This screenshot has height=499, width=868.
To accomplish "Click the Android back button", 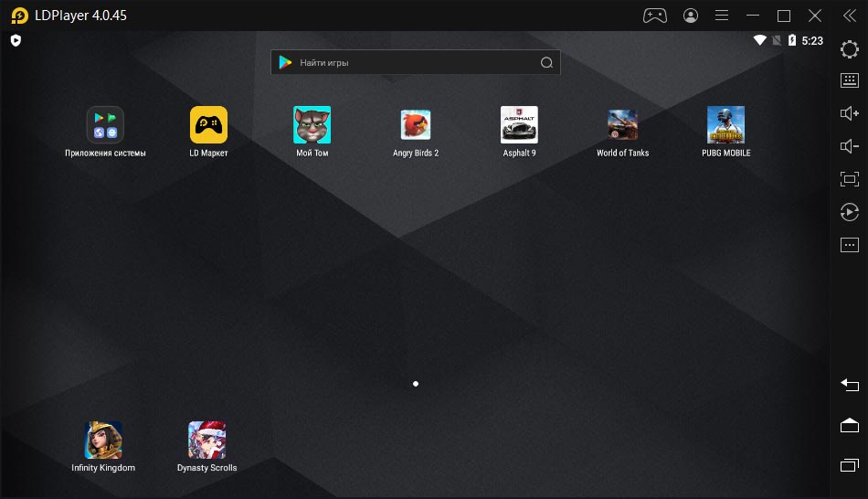I will (850, 385).
